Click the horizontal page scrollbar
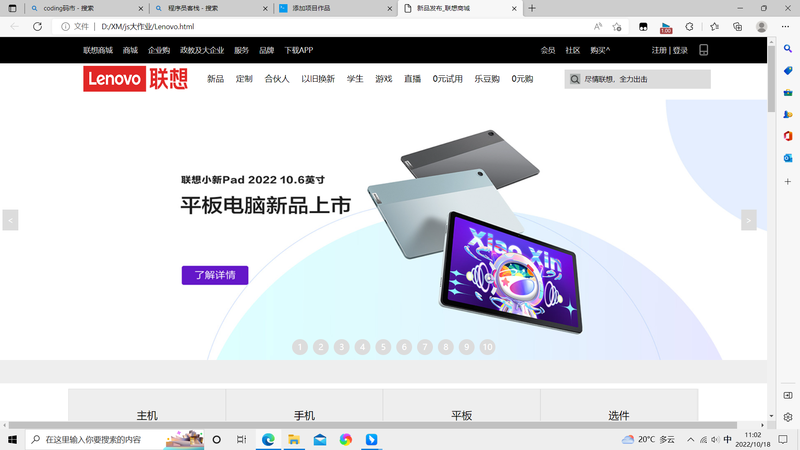 click(x=372, y=425)
